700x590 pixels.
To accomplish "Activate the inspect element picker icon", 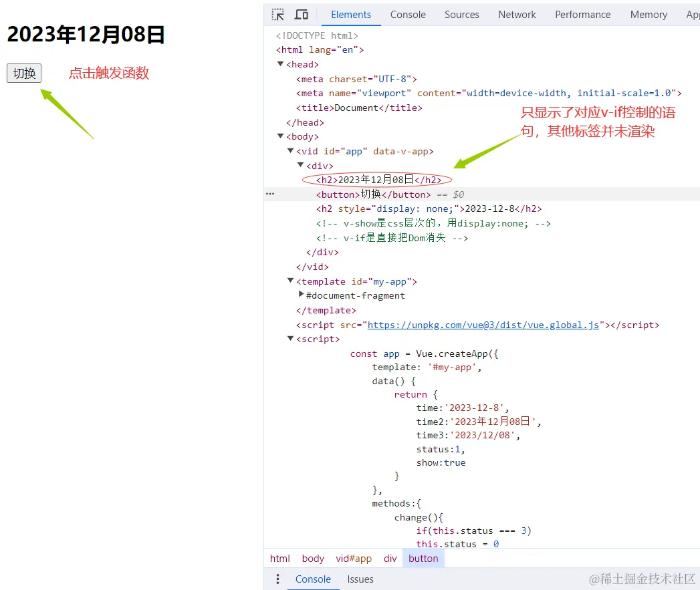I will (x=277, y=15).
